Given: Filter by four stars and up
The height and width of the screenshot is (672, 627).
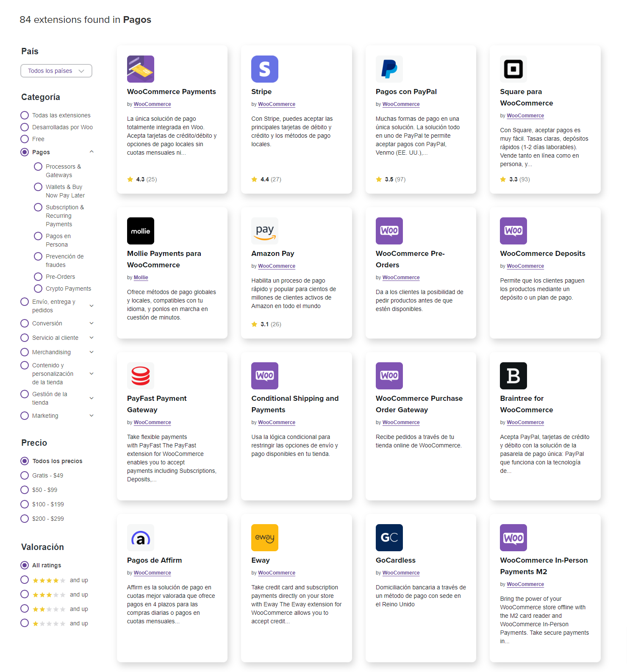Looking at the screenshot, I should (x=25, y=580).
